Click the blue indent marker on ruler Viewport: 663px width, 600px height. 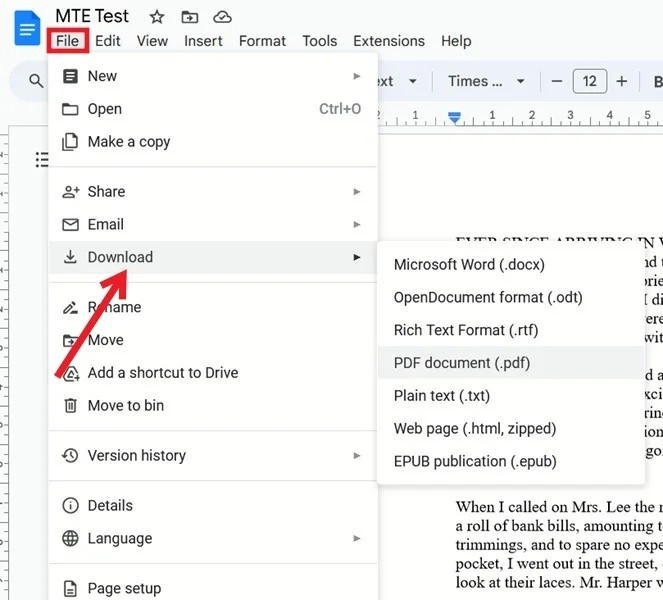pyautogui.click(x=455, y=118)
